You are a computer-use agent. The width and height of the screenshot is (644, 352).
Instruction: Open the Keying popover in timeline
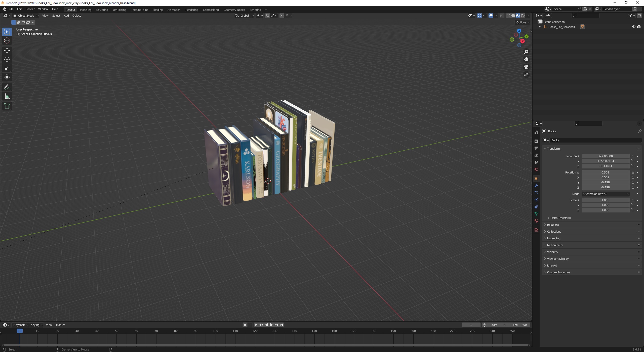point(36,325)
